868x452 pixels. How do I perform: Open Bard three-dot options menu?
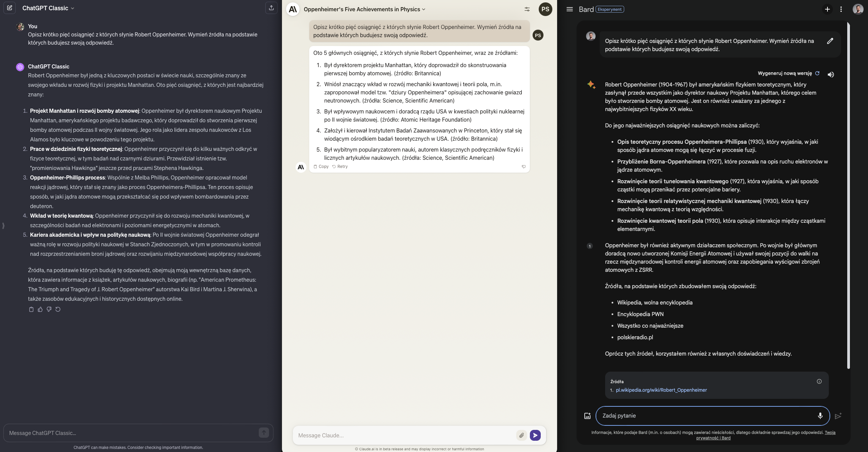[841, 9]
